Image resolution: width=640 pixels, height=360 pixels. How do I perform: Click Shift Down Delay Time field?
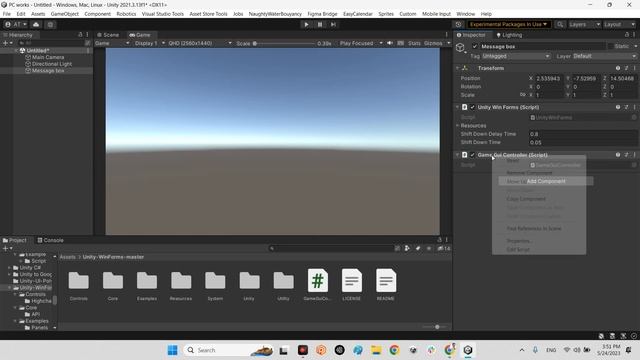pyautogui.click(x=583, y=134)
